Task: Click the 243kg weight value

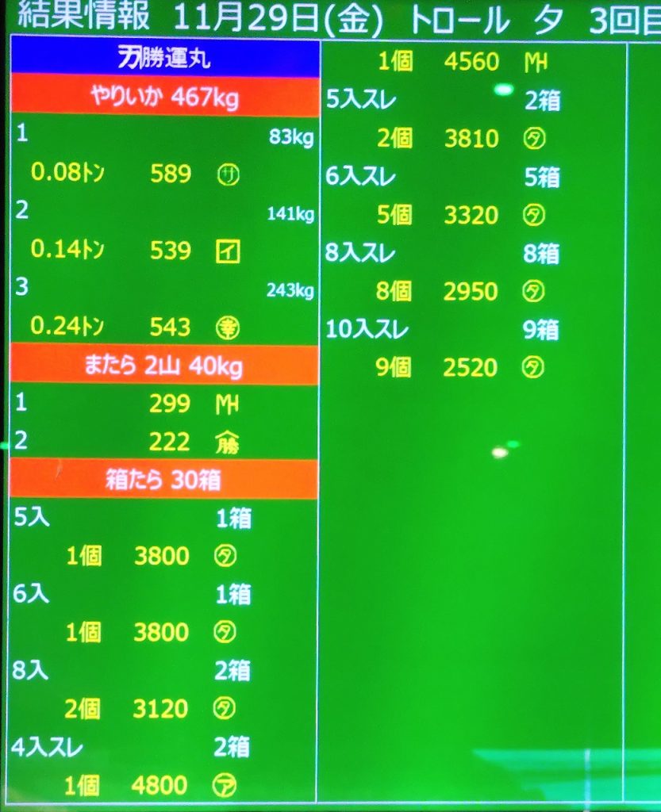Action: tap(290, 290)
